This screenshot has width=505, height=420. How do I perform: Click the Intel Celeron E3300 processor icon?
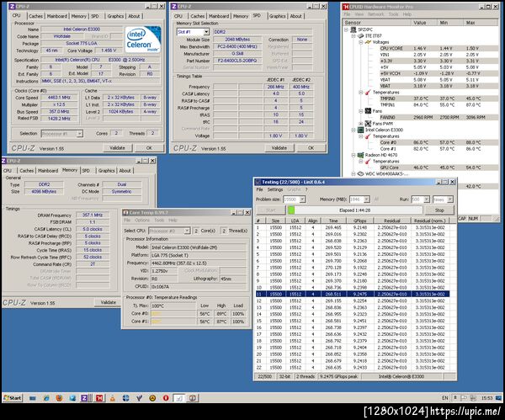[x=361, y=130]
